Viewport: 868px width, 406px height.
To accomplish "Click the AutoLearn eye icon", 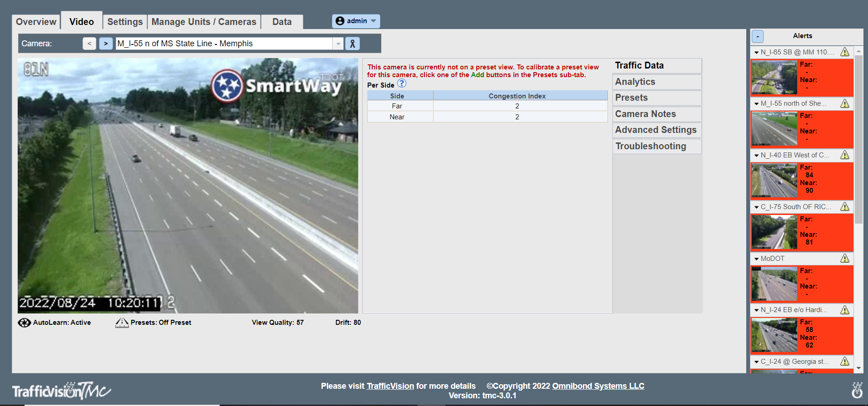I will coord(24,323).
